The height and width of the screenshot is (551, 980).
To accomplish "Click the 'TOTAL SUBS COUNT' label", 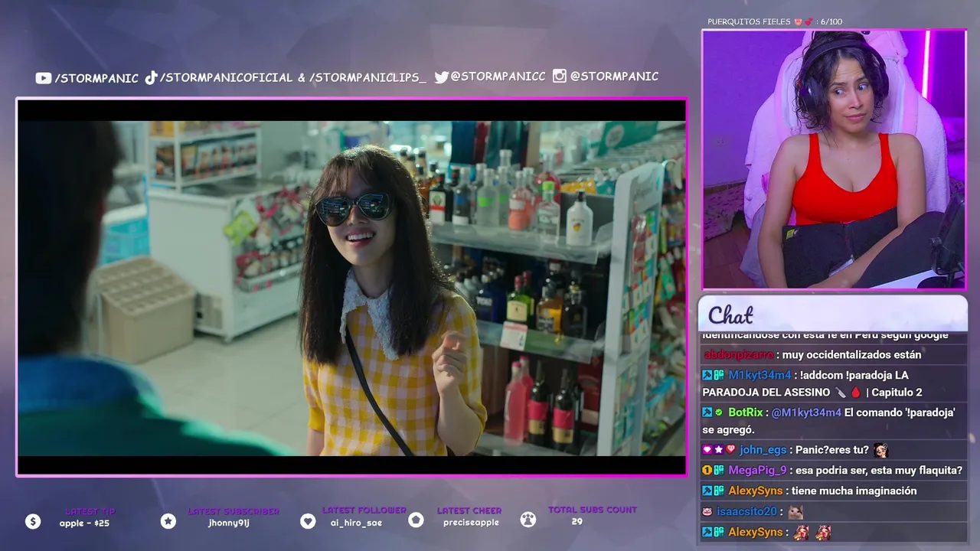I will click(593, 510).
